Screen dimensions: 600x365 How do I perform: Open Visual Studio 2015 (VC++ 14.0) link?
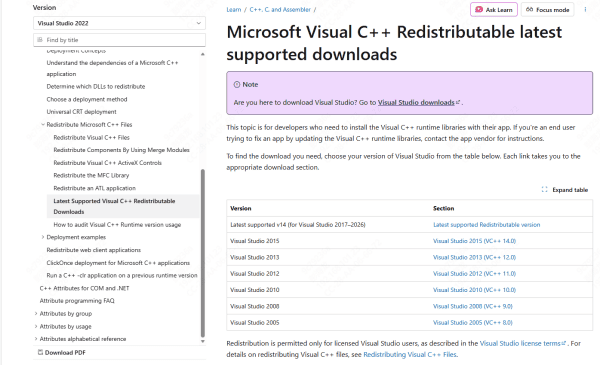(x=474, y=241)
